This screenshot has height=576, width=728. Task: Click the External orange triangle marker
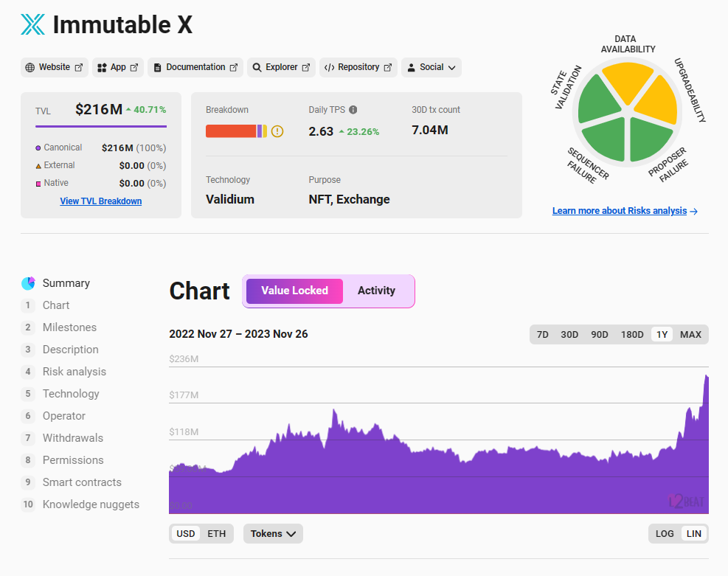(x=38, y=166)
